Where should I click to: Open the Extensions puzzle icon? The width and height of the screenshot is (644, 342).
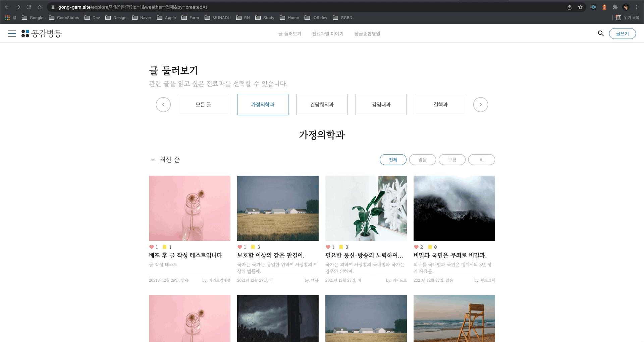[615, 7]
